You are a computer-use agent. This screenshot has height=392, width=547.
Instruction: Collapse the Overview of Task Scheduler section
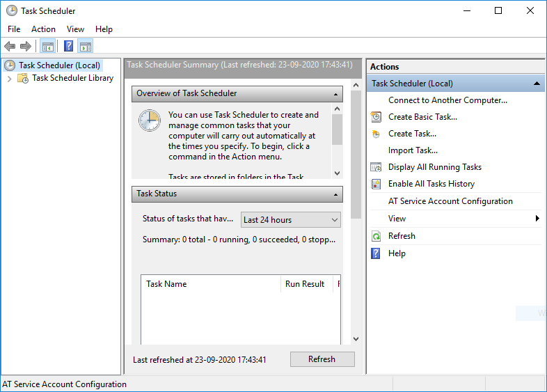coord(335,94)
